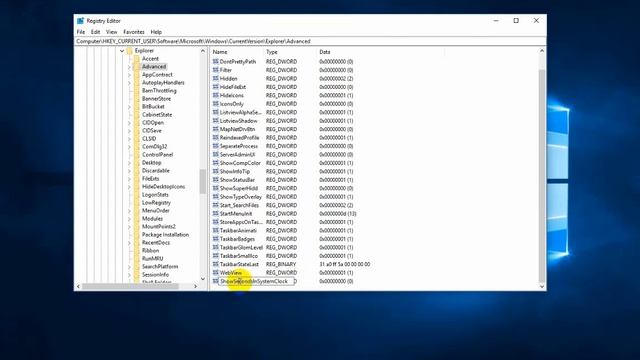The image size is (640, 360).
Task: Click the ReindexedProfile value name
Action: (239, 138)
